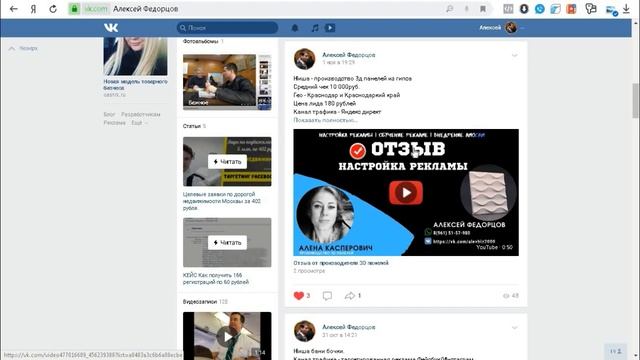This screenshot has height=360, width=640.
Task: Open the Yandex home button
Action: pyautogui.click(x=33, y=9)
